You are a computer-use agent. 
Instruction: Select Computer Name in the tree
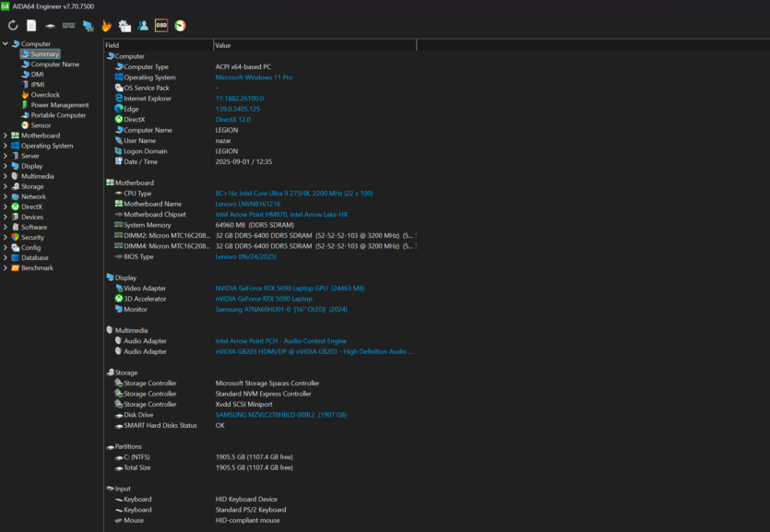55,65
